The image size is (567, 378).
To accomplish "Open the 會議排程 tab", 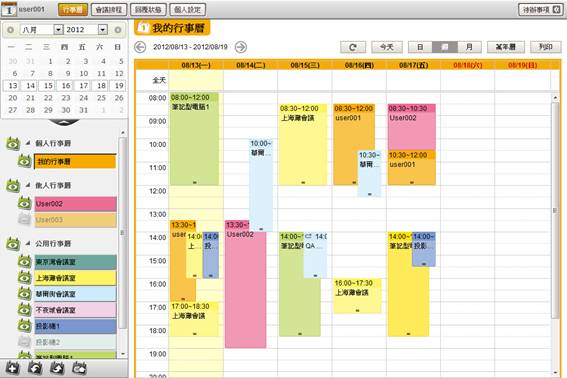I will [x=109, y=10].
